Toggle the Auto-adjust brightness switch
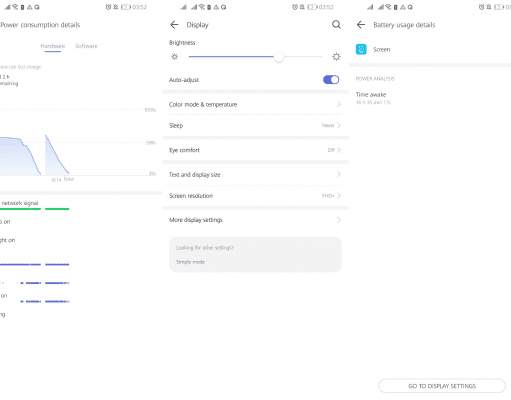Image resolution: width=511 pixels, height=400 pixels. [x=331, y=80]
